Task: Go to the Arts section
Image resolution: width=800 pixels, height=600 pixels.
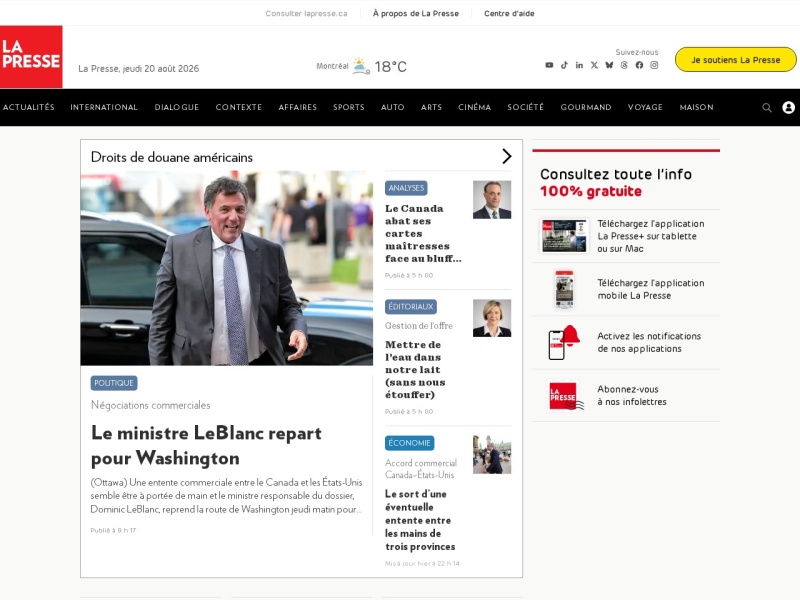Action: [431, 107]
